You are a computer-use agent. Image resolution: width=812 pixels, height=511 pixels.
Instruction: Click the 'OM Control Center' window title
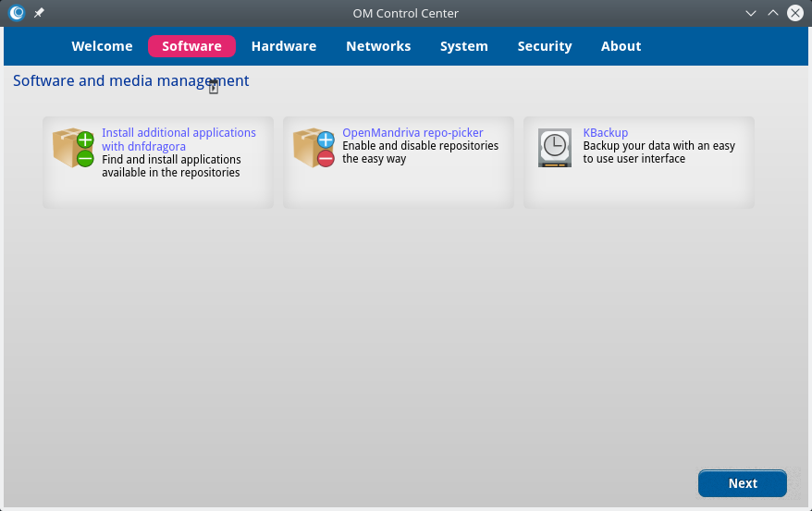coord(405,14)
